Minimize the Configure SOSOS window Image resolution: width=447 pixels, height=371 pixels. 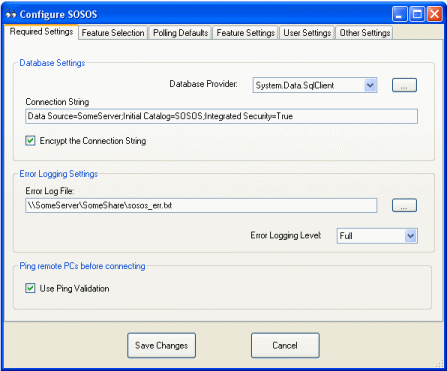click(x=399, y=14)
